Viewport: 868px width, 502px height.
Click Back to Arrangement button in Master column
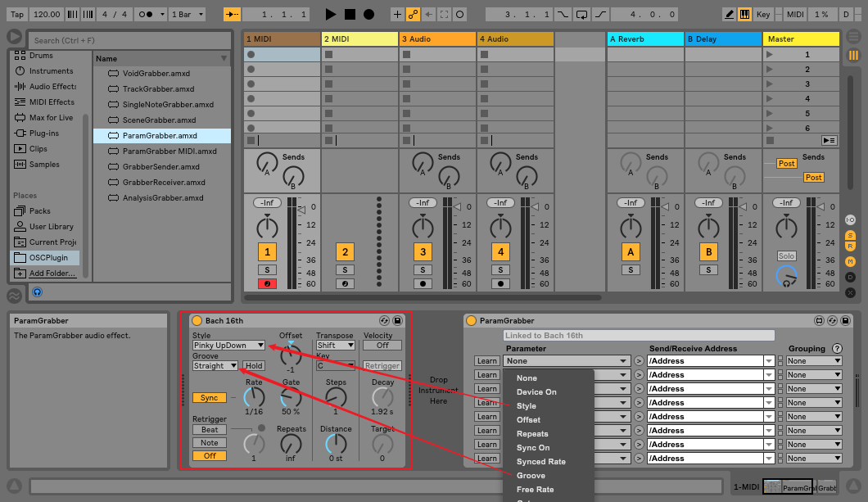(829, 141)
